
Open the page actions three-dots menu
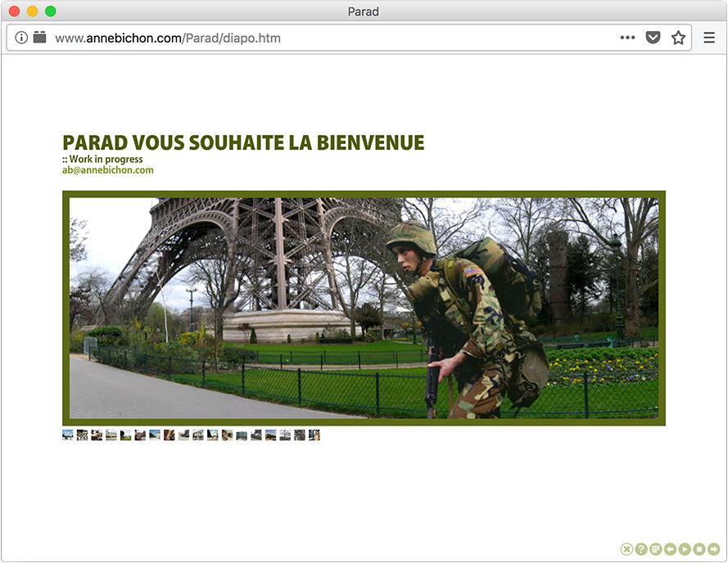point(627,38)
